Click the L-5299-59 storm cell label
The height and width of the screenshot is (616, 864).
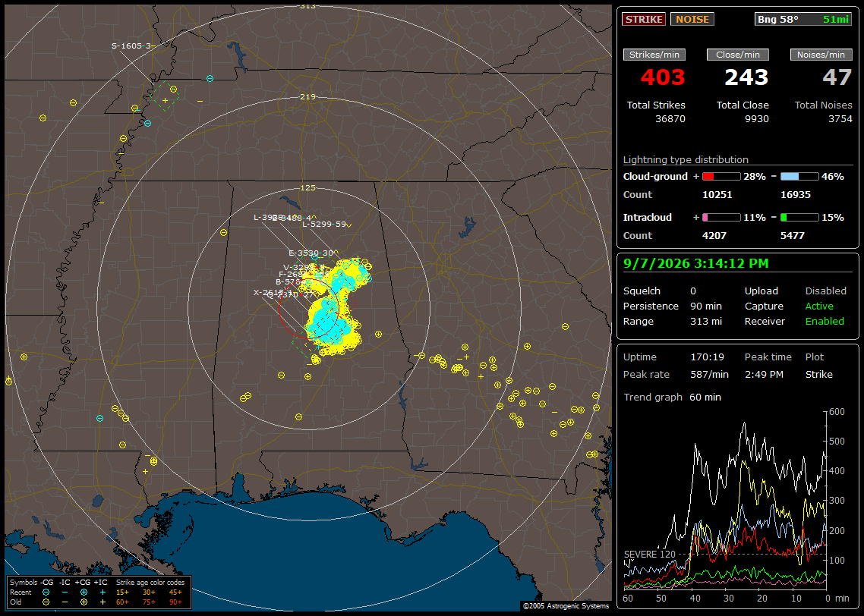tap(324, 224)
